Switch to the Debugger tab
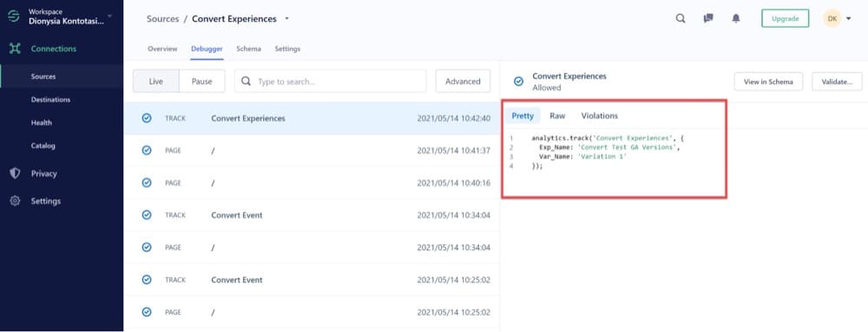This screenshot has height=332, width=868. (207, 49)
